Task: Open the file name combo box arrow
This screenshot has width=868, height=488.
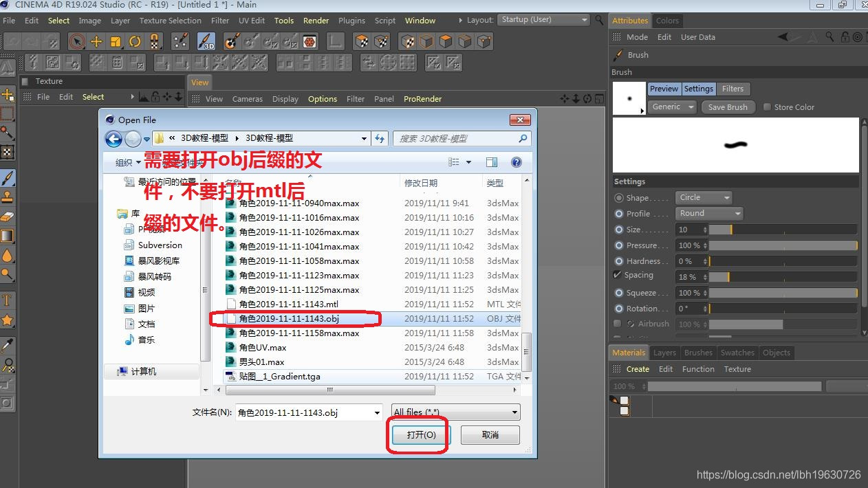Action: point(377,412)
